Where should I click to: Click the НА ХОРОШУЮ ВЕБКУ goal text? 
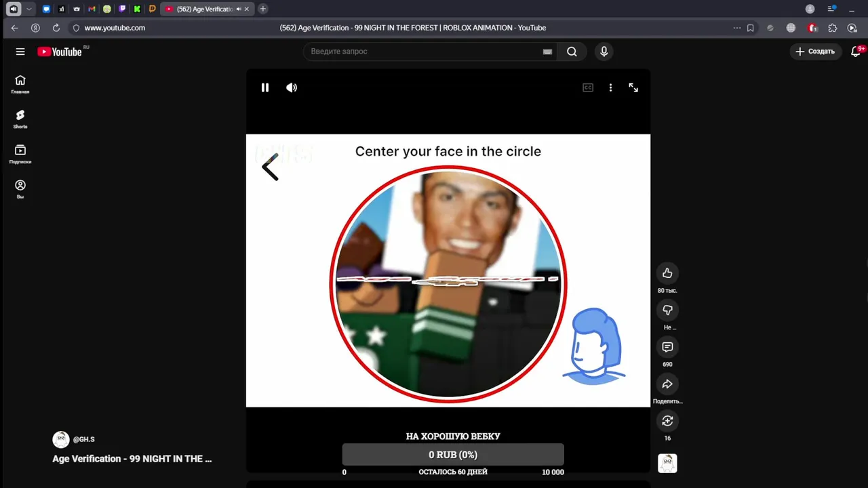(453, 436)
